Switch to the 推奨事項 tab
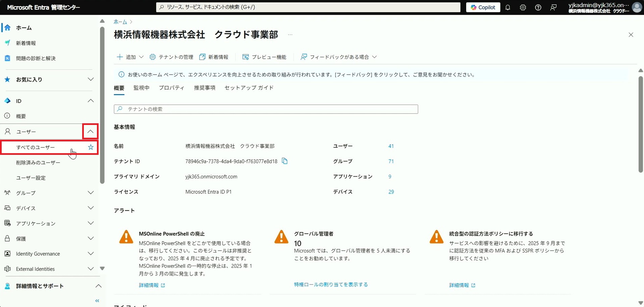This screenshot has height=307, width=644. [x=205, y=88]
